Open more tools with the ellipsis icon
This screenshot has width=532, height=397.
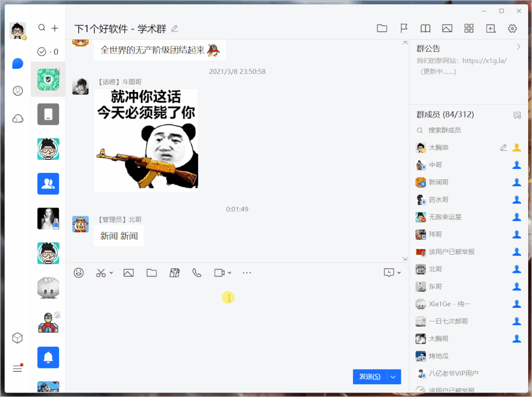(x=247, y=272)
